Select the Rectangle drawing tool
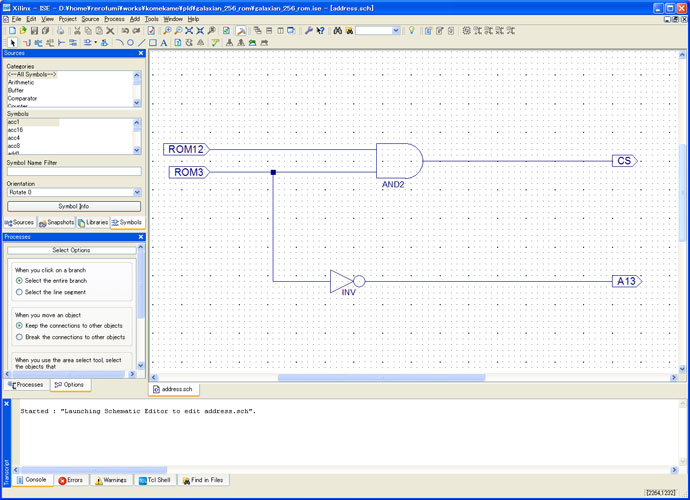The image size is (690, 500). (153, 43)
